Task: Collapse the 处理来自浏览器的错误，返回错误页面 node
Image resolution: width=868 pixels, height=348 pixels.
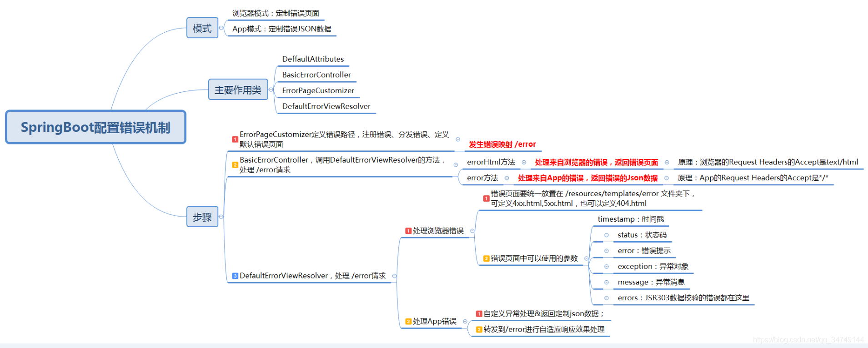Action: 667,162
